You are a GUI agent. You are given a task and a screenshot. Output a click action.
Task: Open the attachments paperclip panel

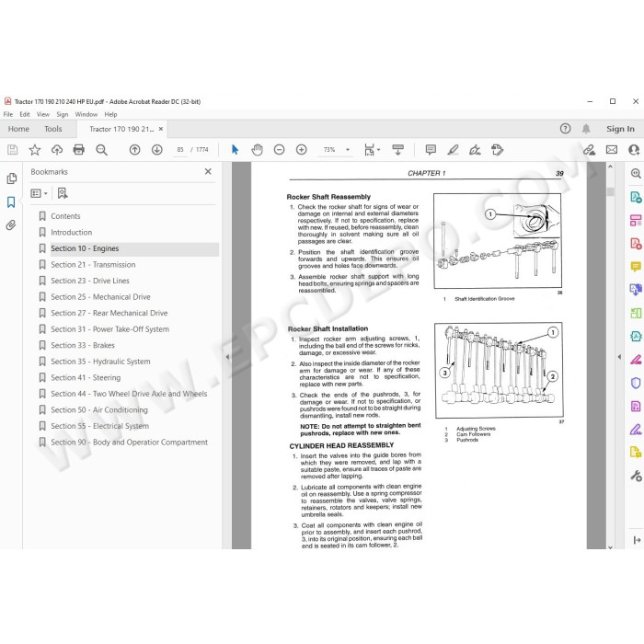pyautogui.click(x=11, y=225)
